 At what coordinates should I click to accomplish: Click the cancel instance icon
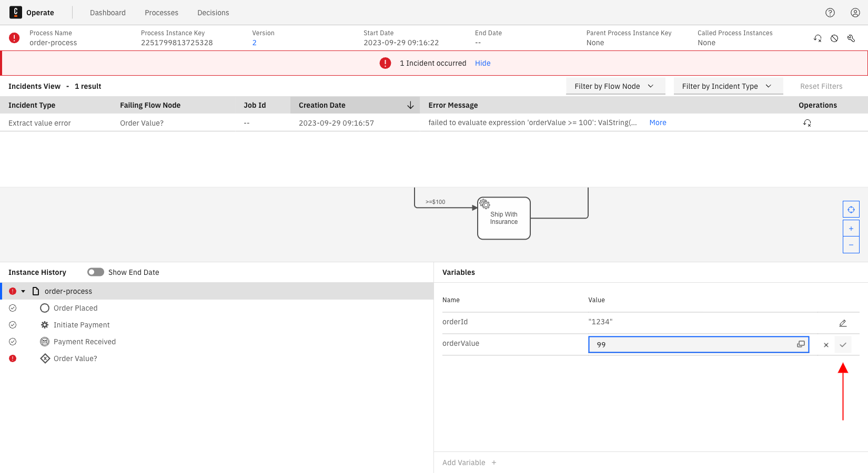pos(834,38)
